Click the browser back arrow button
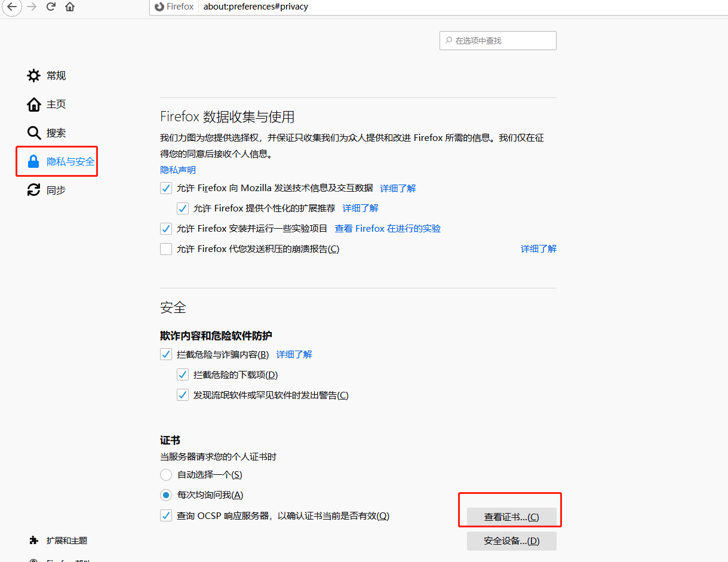The image size is (728, 562). (x=11, y=7)
